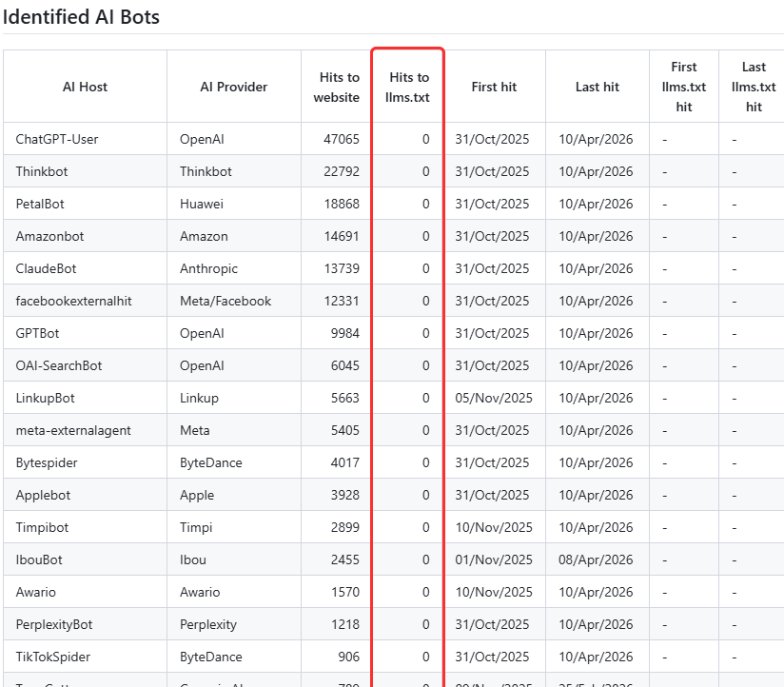Screen dimensions: 784x687
Task: Click the llms.txt hits '0' for GPTBot
Action: click(425, 333)
